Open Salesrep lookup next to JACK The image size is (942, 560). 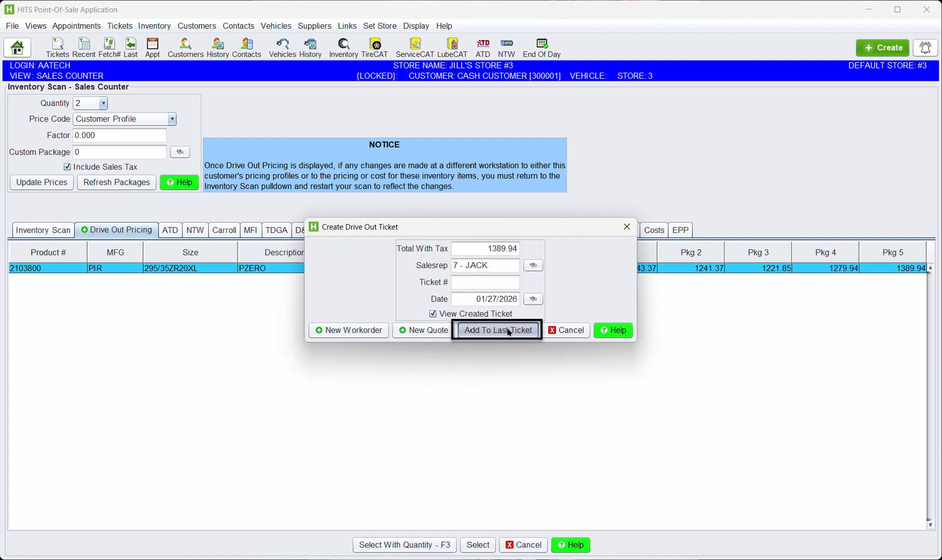pos(533,265)
